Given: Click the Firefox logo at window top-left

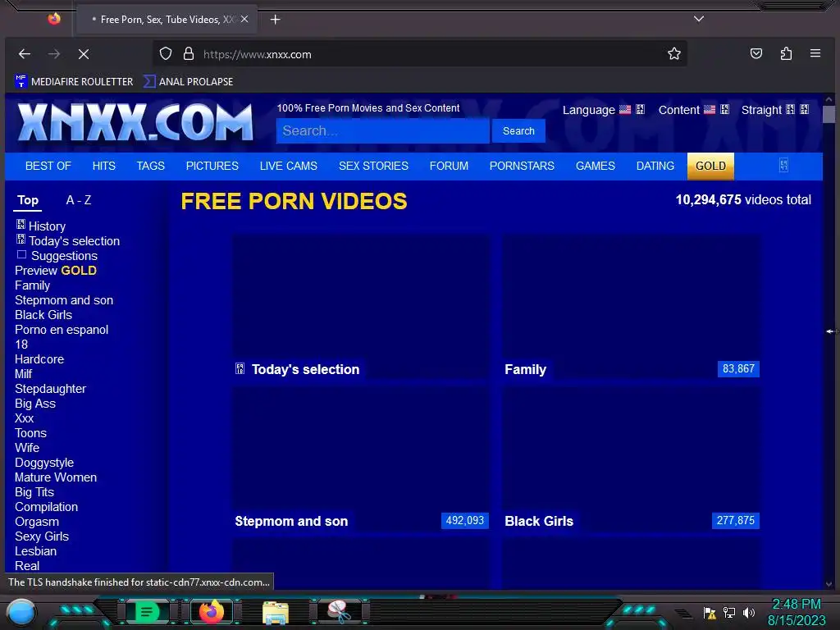Looking at the screenshot, I should point(54,20).
